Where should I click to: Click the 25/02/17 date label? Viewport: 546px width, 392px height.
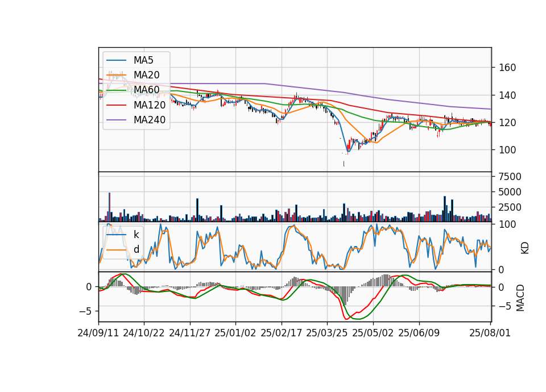click(x=282, y=333)
